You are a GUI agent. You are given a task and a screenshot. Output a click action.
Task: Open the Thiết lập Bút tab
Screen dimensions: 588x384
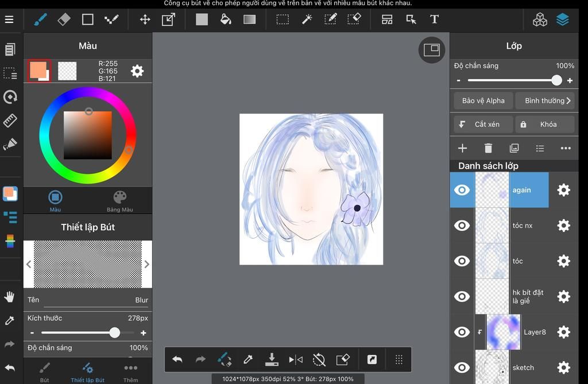[x=88, y=373]
